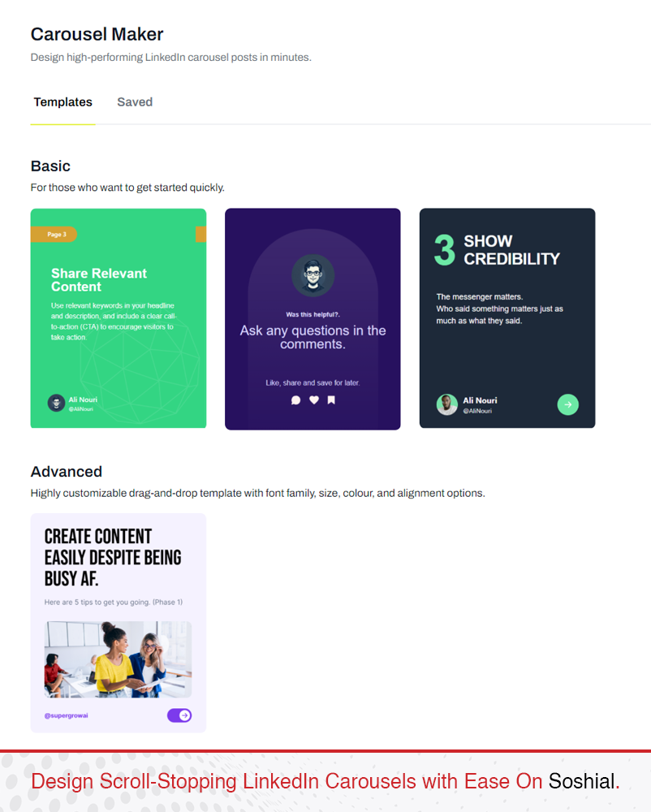Click the heart icon on purple template
Screen dimensions: 651x812
click(x=314, y=400)
